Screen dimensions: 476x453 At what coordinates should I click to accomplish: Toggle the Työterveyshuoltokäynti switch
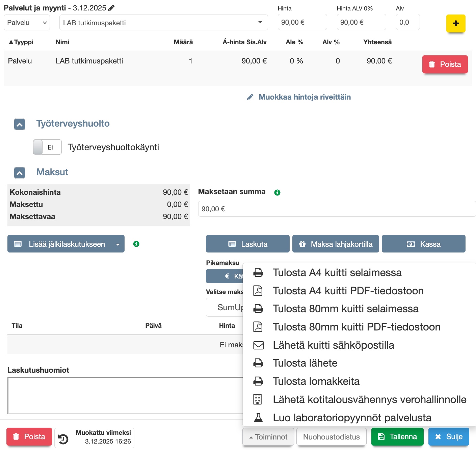47,147
